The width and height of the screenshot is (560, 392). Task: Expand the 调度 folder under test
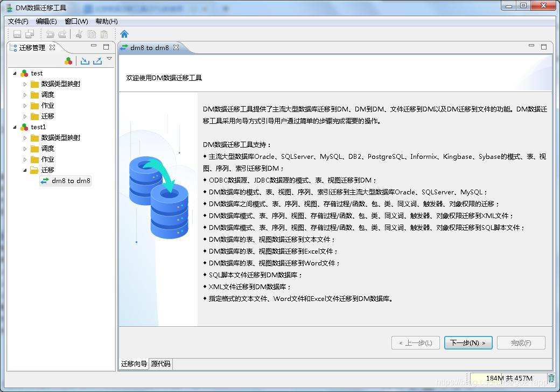click(x=24, y=94)
